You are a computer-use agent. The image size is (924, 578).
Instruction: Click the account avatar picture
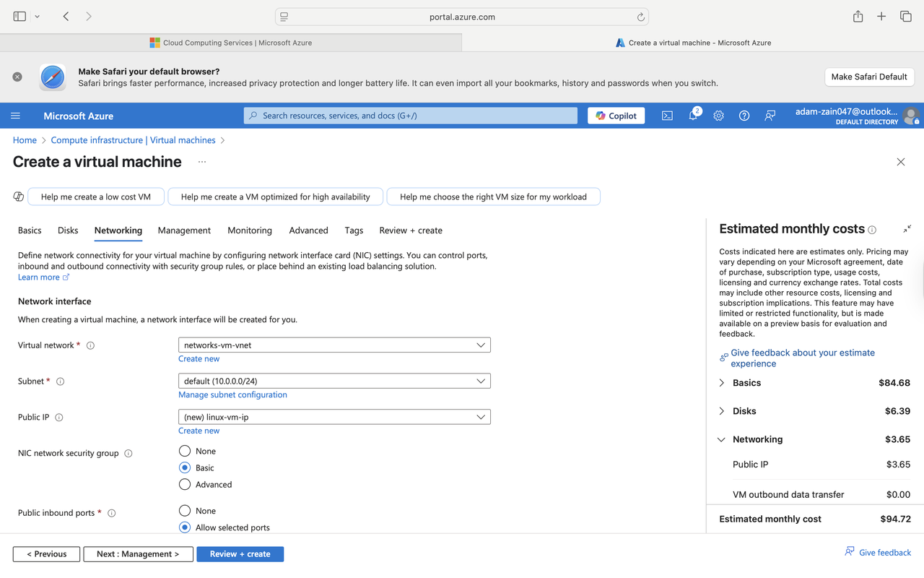pyautogui.click(x=911, y=116)
